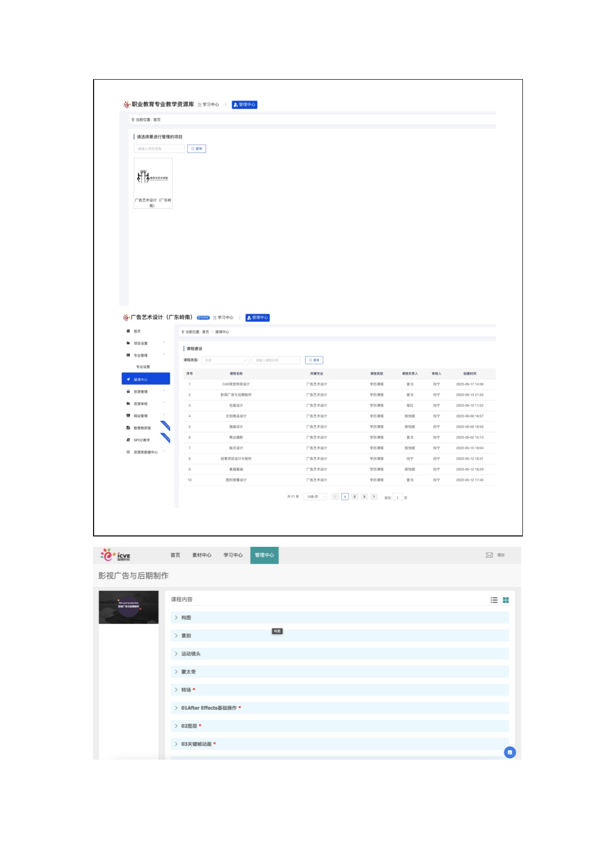The width and height of the screenshot is (614, 868).
Task: Click the 资源管理 sidebar icon
Action: click(x=128, y=391)
